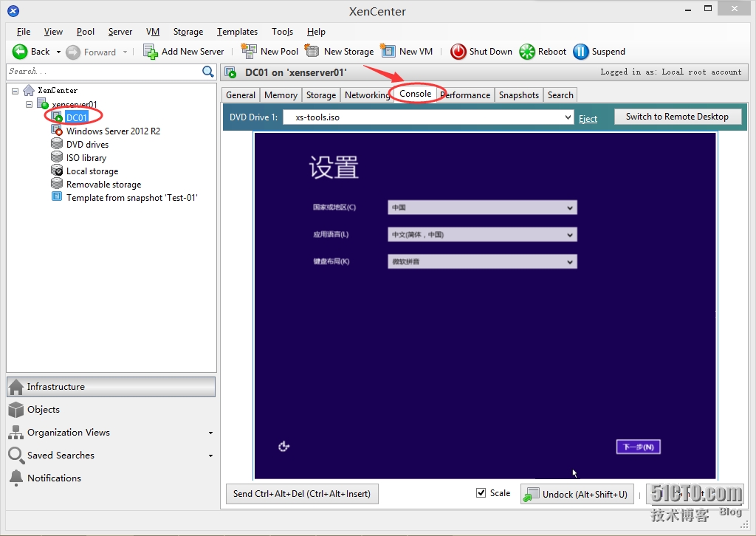The width and height of the screenshot is (756, 536).
Task: Switch to the General tab
Action: tap(241, 95)
